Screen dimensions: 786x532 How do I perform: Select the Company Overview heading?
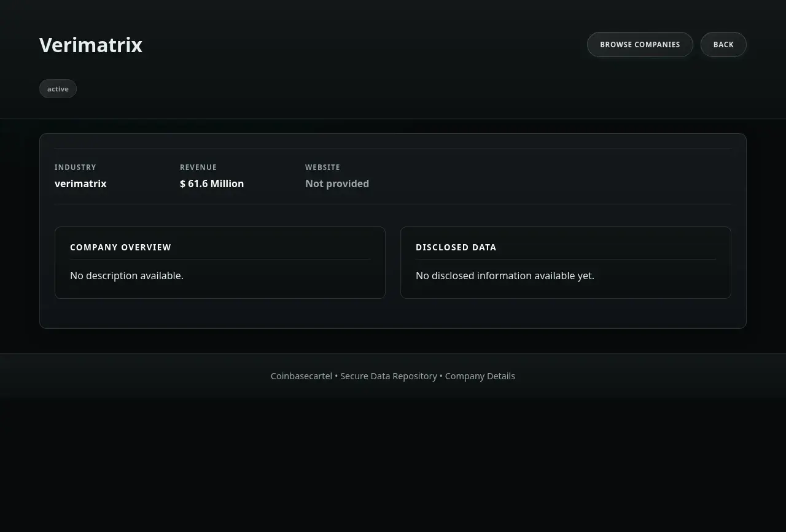coord(120,247)
